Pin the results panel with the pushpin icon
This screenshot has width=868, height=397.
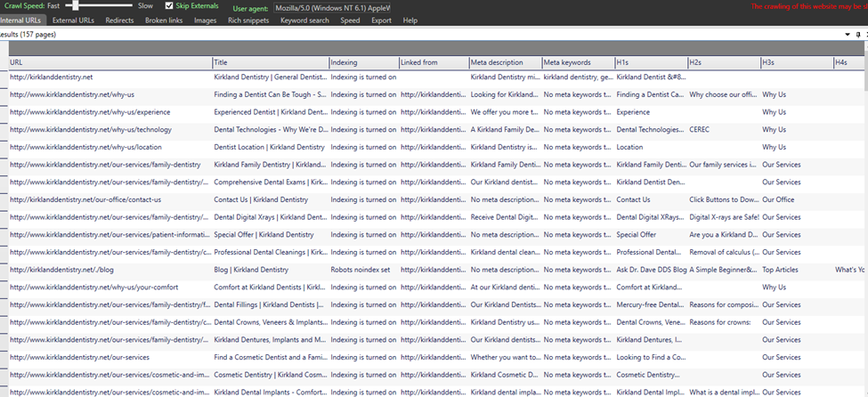coord(858,35)
